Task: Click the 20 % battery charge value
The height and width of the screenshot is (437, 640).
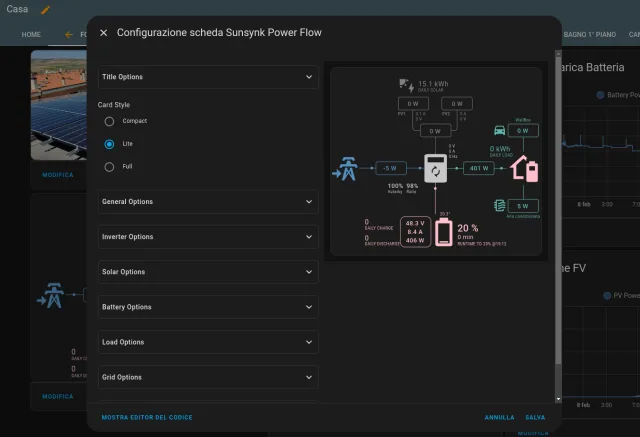Action: pyautogui.click(x=467, y=228)
